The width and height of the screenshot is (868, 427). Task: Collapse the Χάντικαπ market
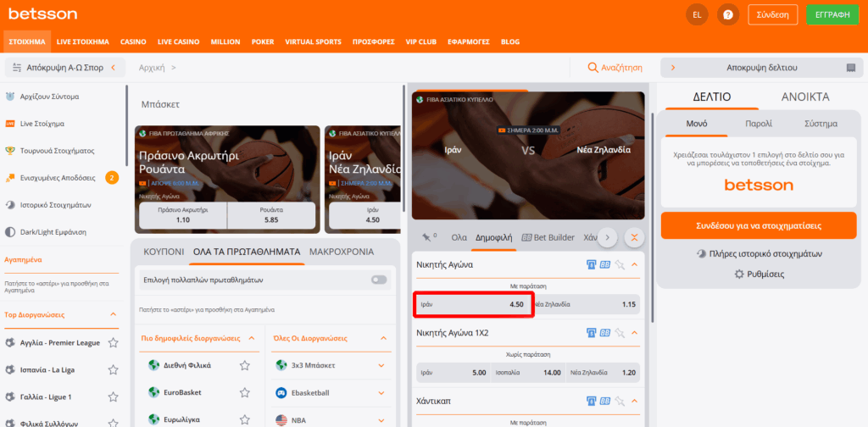(x=634, y=401)
